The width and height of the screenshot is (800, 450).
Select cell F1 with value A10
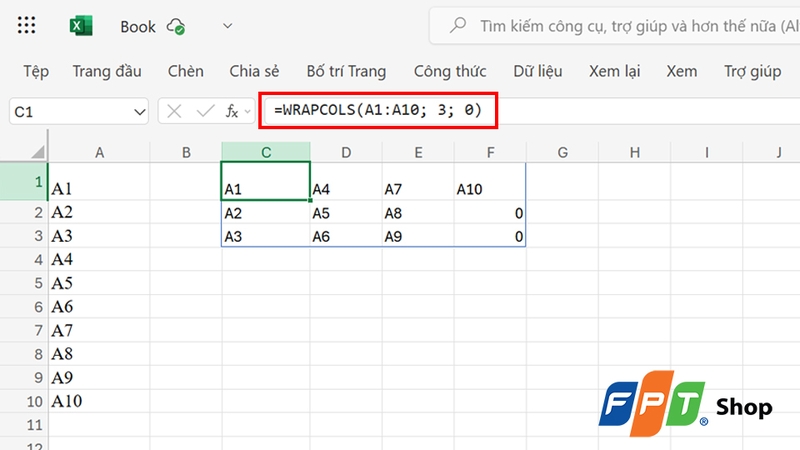coord(490,182)
